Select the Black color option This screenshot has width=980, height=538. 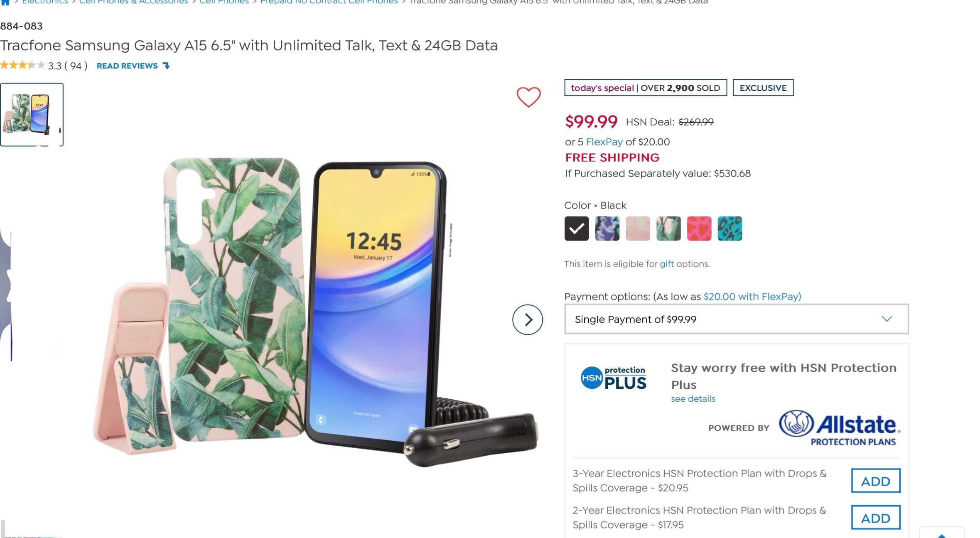point(576,228)
